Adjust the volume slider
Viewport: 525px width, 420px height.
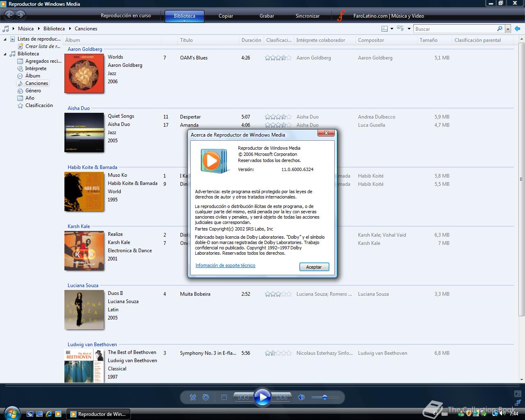point(325,397)
